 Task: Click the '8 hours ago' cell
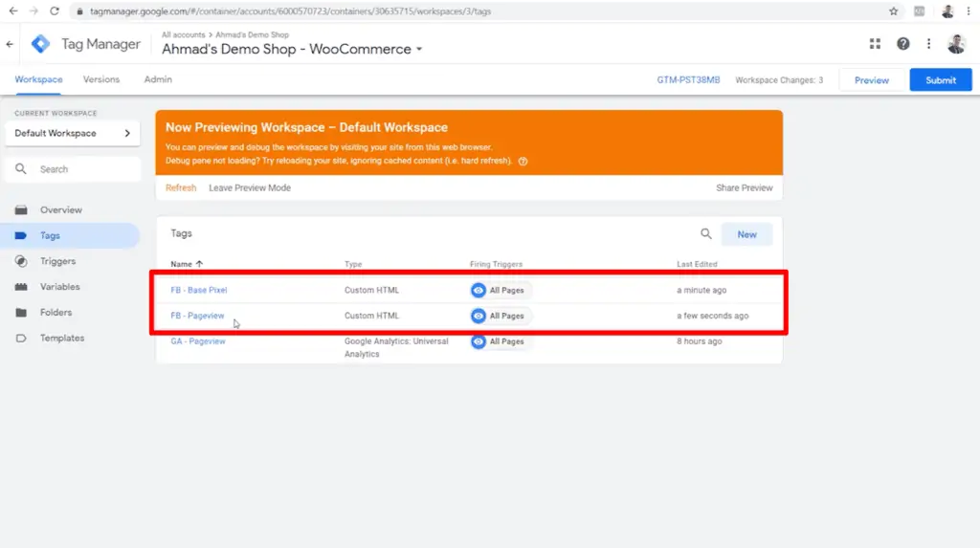700,341
